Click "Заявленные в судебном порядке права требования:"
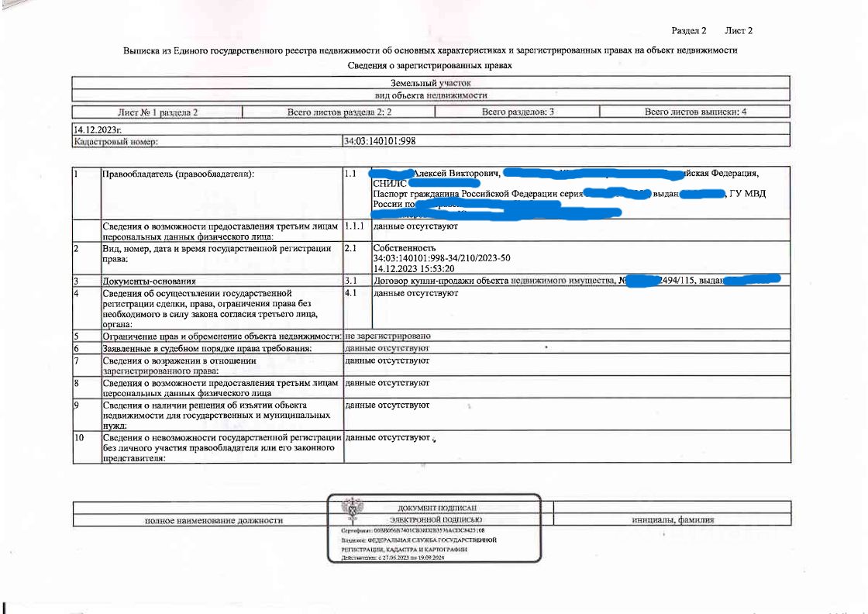 207,349
